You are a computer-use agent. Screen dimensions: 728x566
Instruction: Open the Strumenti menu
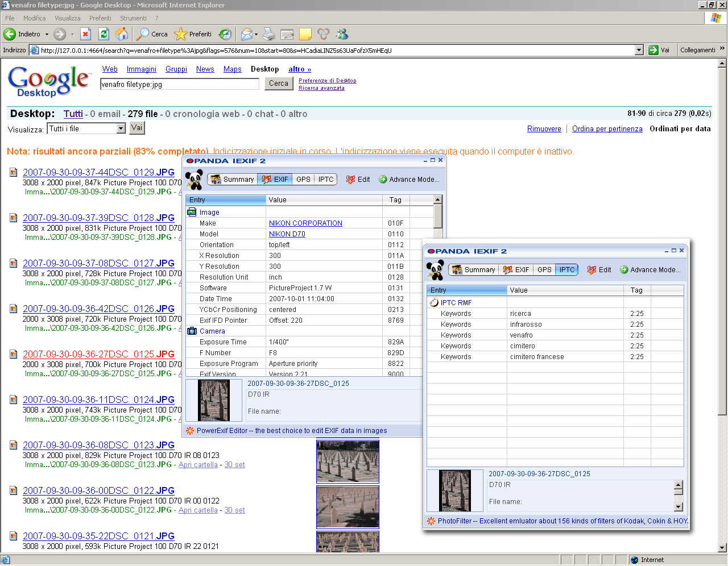(x=134, y=18)
